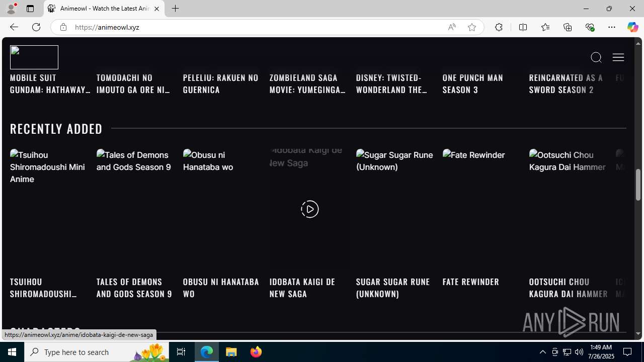Click Ootsuchi Chou Kagura Dai Hammer title

pos(569,288)
